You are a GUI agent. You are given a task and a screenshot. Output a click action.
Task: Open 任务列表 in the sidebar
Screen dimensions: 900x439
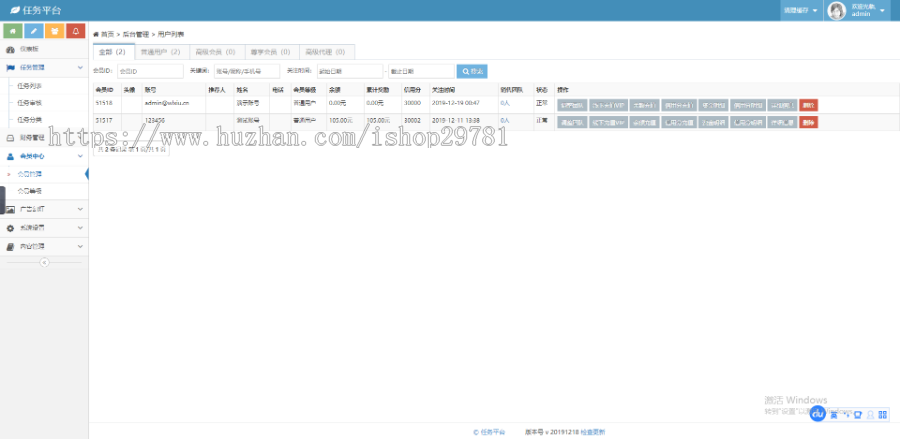tap(29, 86)
